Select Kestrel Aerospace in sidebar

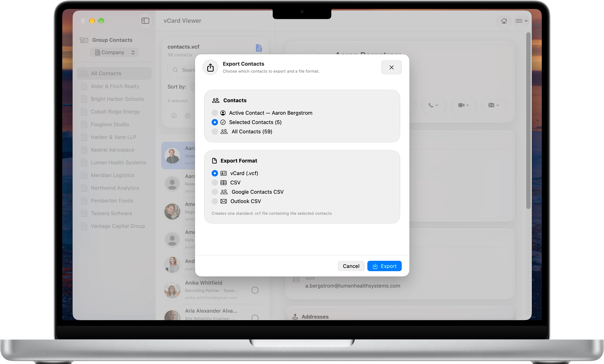(x=114, y=150)
